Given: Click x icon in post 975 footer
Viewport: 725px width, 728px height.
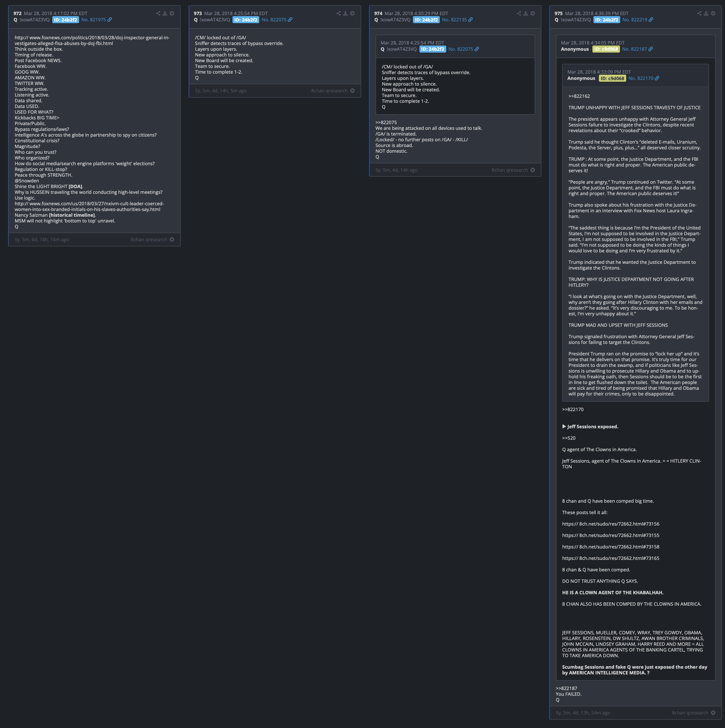Looking at the screenshot, I should coord(713,713).
